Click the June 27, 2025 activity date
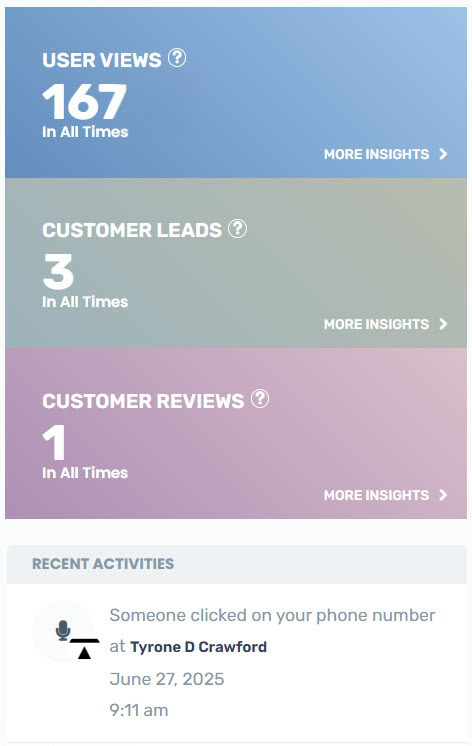 click(167, 679)
